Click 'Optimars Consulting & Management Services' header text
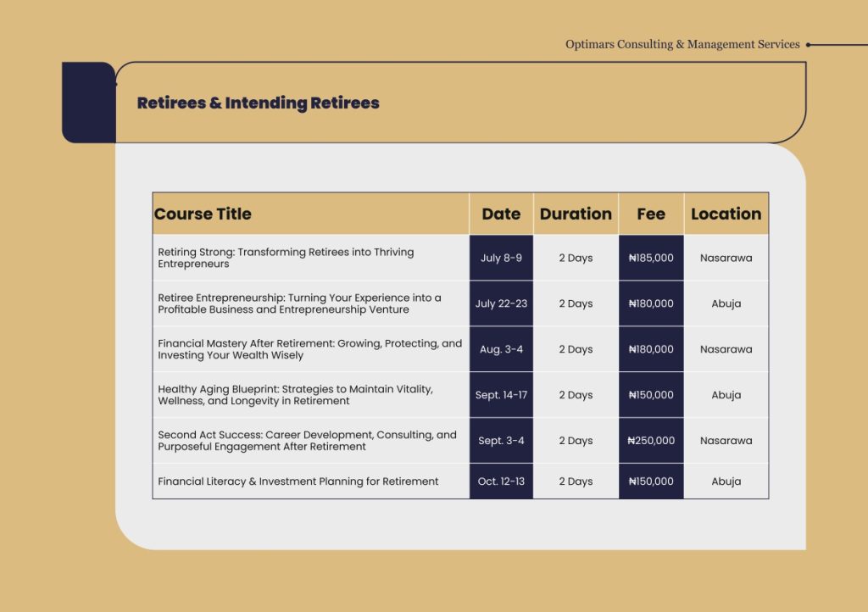The image size is (868, 612). point(682,44)
